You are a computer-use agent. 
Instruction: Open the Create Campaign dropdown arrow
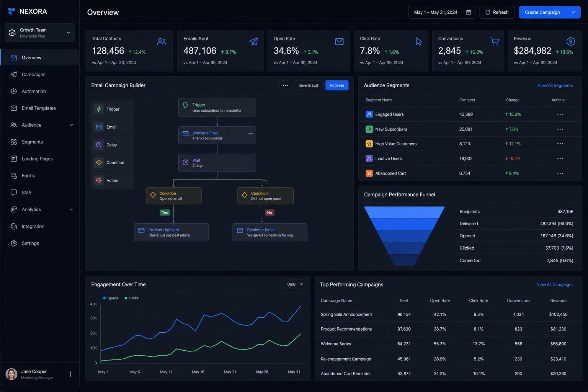[x=573, y=12]
